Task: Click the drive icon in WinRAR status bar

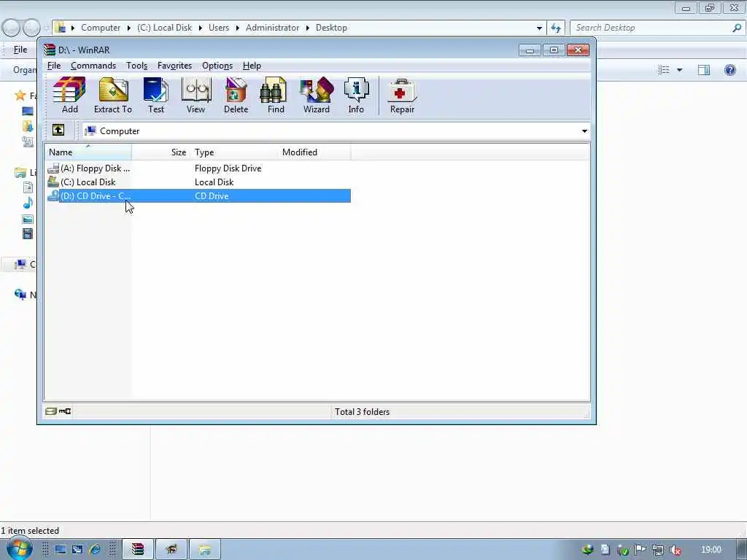Action: coord(51,411)
